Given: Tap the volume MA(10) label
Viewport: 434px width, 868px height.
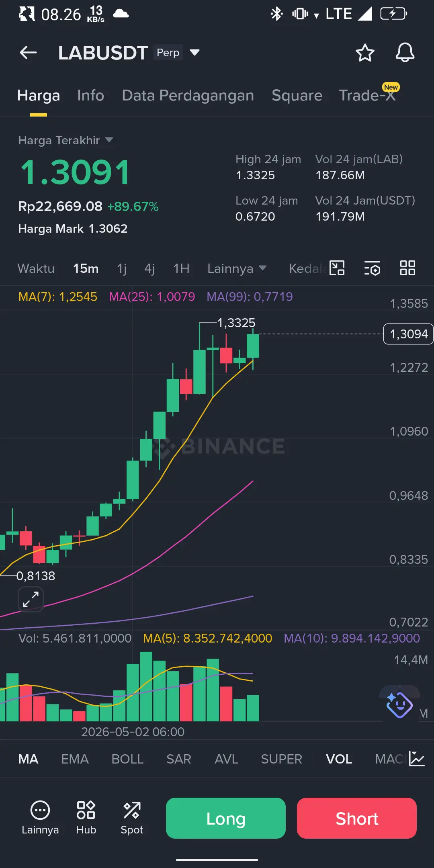Looking at the screenshot, I should click(x=352, y=638).
